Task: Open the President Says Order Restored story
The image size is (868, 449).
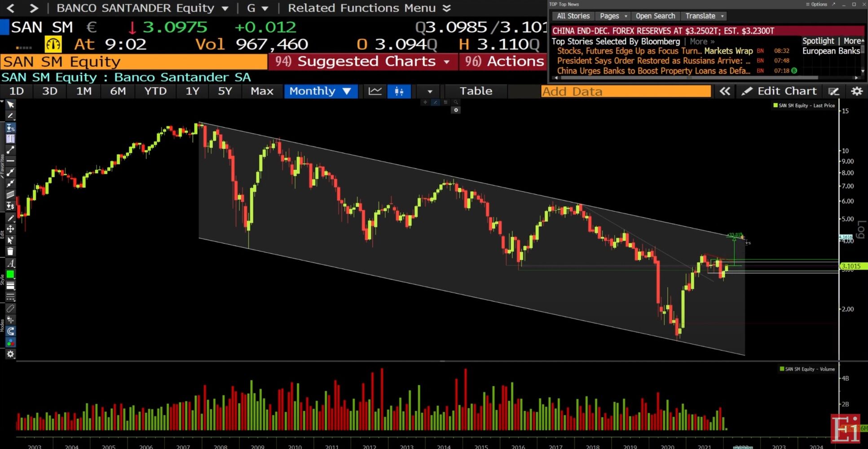Action: pos(653,61)
